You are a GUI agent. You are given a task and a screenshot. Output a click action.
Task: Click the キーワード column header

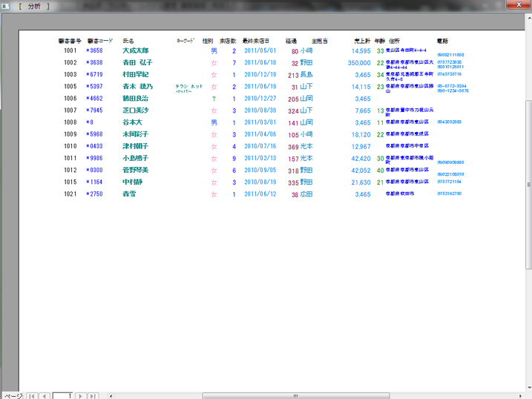pyautogui.click(x=185, y=41)
